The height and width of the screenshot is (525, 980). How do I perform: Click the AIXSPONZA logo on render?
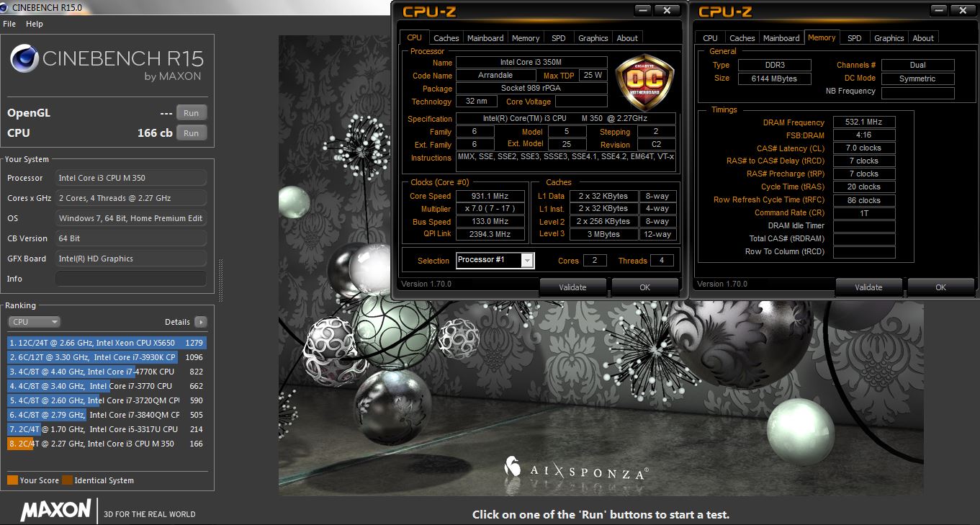pos(576,469)
